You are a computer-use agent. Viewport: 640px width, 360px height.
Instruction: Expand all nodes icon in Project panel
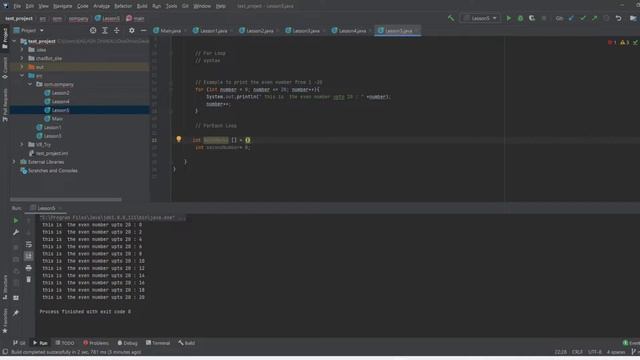click(105, 31)
